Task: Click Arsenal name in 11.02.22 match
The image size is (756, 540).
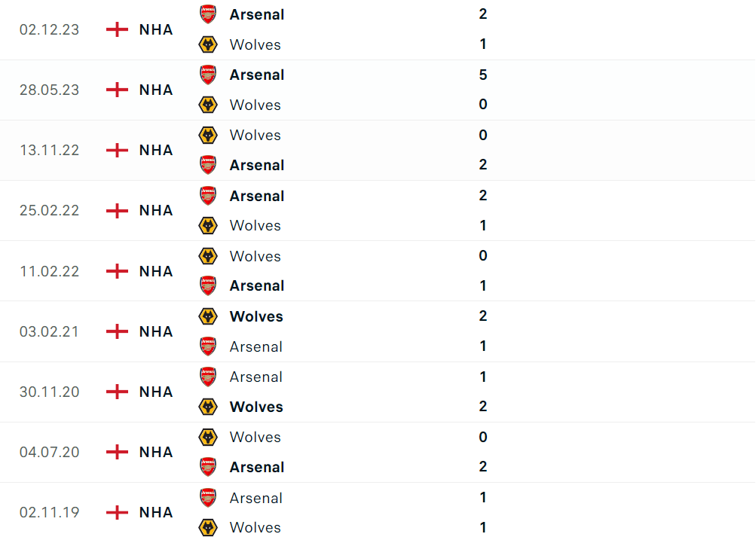Action: coord(256,285)
